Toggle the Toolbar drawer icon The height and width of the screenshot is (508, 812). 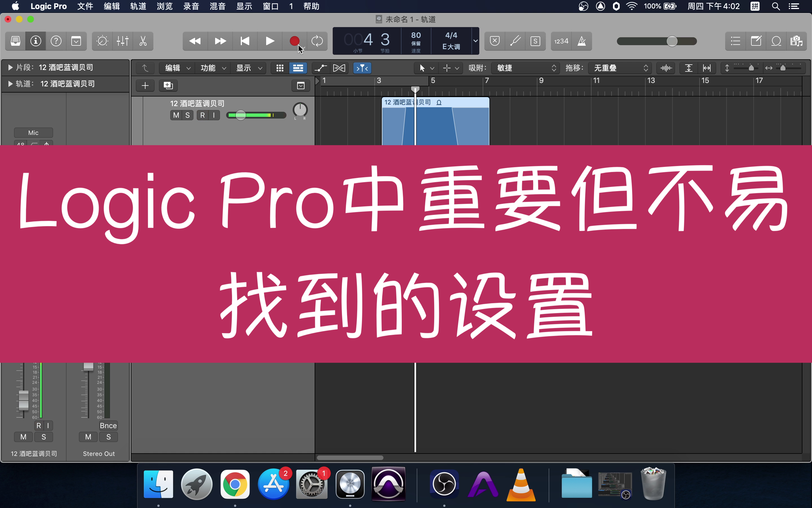pyautogui.click(x=76, y=41)
